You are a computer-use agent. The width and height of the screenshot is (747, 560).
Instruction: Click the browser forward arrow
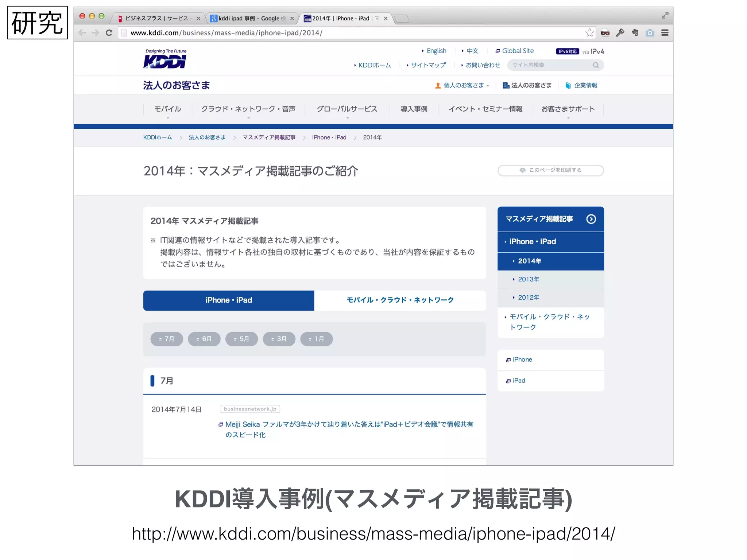(96, 33)
